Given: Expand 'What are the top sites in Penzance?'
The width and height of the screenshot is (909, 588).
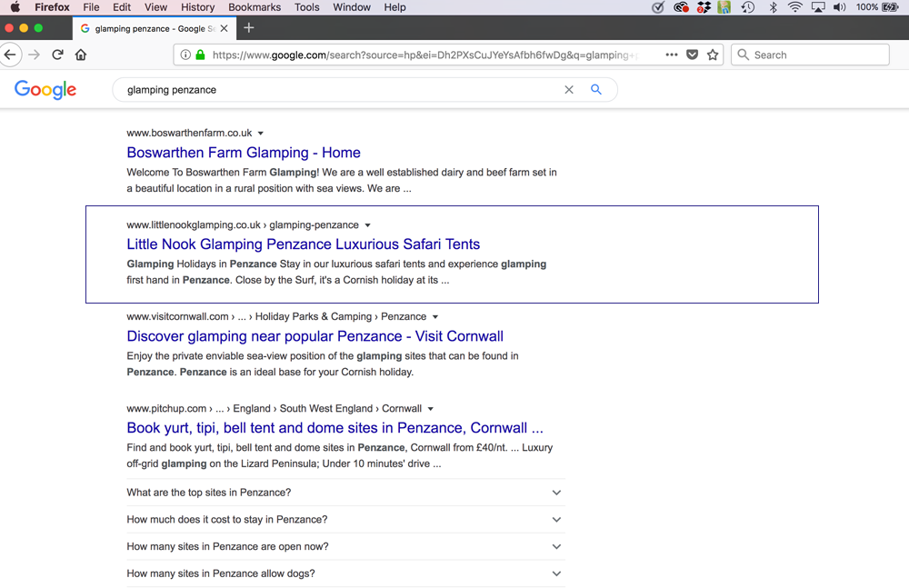Looking at the screenshot, I should point(345,493).
